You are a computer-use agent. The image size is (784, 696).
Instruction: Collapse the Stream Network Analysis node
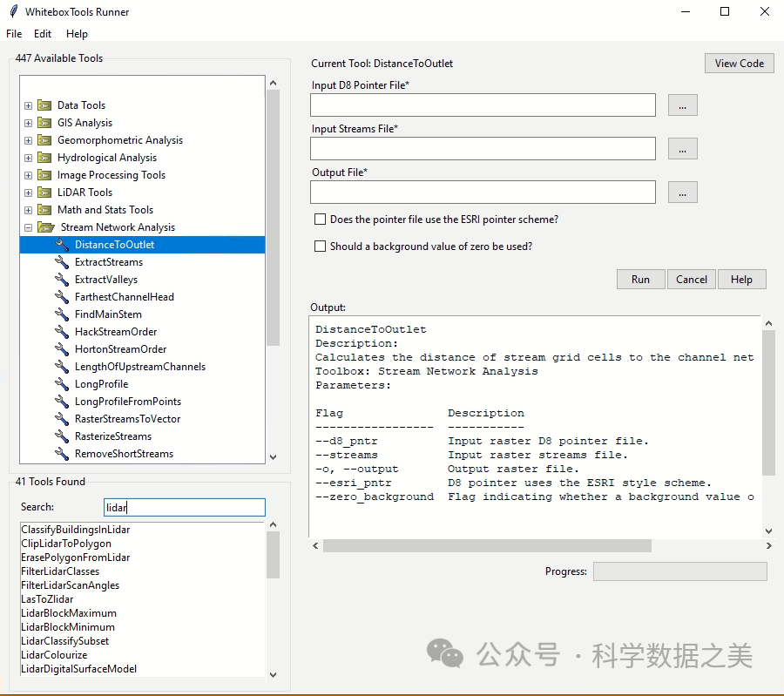[29, 227]
